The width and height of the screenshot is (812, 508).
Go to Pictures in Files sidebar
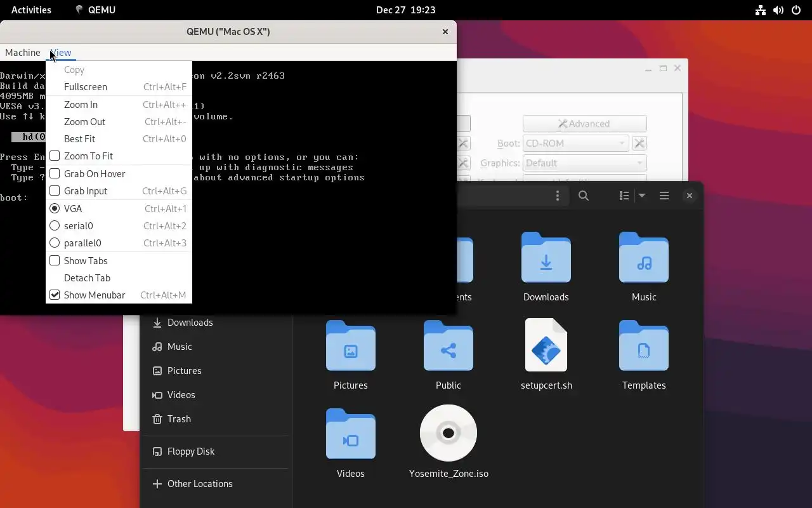[x=216, y=371]
